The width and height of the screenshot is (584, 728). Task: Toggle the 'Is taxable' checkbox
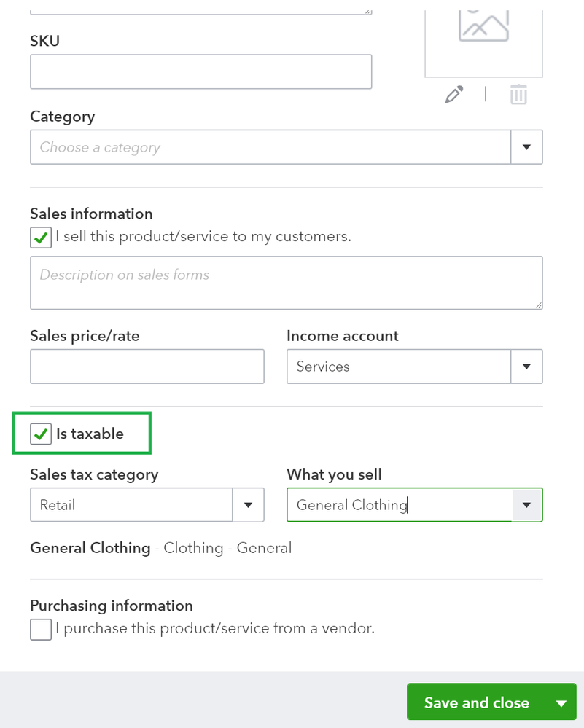click(41, 434)
